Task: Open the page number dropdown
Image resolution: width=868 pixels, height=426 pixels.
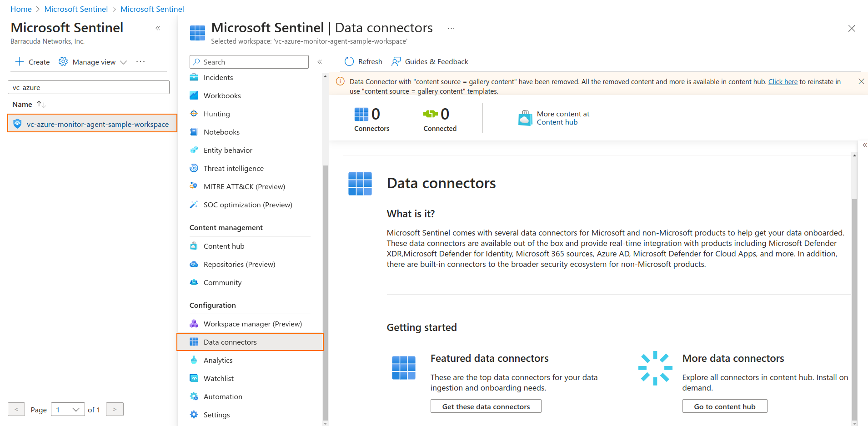Action: [68, 410]
